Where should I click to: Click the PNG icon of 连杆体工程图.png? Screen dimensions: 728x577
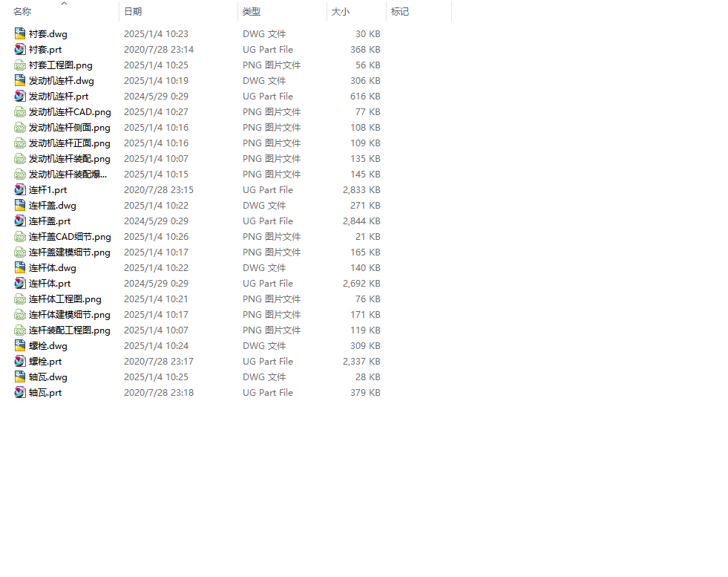19,299
